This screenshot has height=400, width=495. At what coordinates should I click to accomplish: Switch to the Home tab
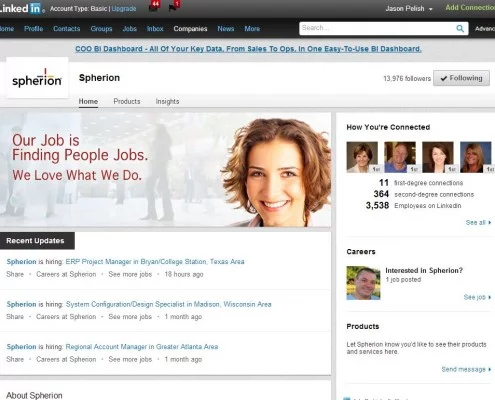pyautogui.click(x=88, y=101)
